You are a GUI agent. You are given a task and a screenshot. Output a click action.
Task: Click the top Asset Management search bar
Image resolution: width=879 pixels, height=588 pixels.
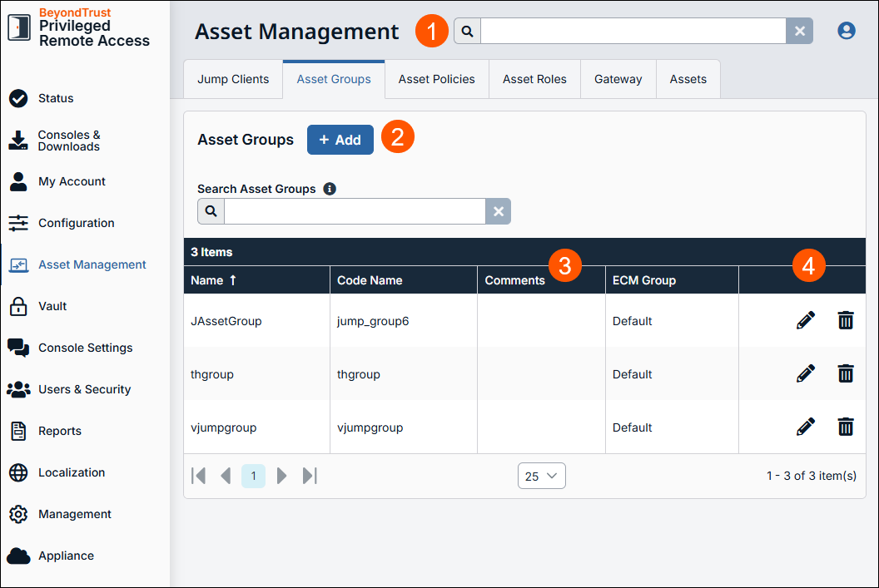[633, 30]
